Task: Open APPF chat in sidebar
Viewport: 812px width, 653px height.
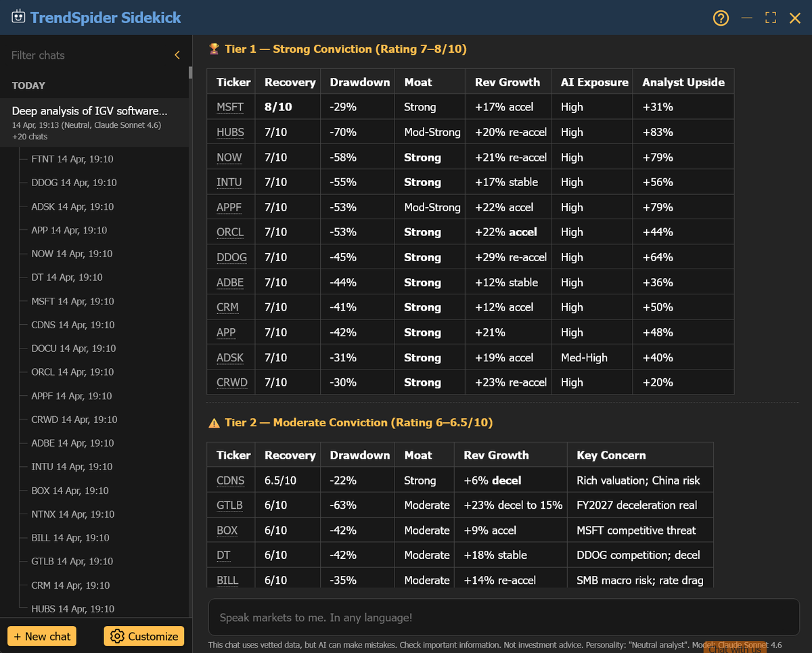Action: 72,396
